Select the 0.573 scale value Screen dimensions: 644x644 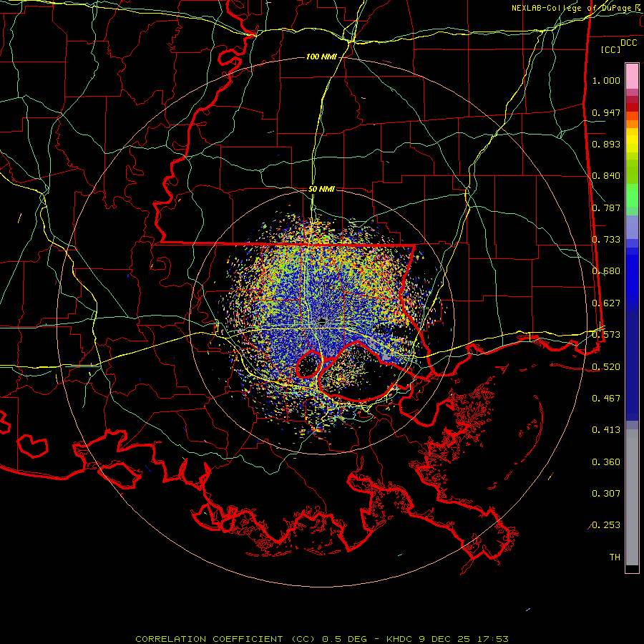point(606,335)
